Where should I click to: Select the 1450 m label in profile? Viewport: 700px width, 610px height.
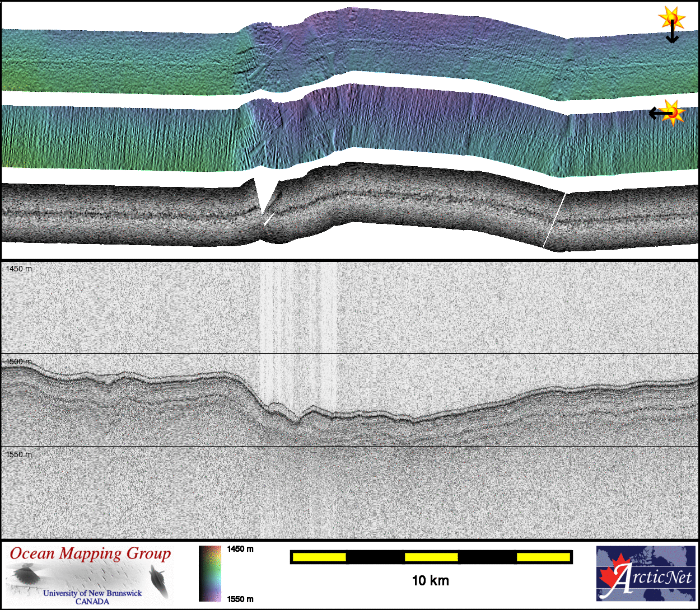click(x=19, y=269)
